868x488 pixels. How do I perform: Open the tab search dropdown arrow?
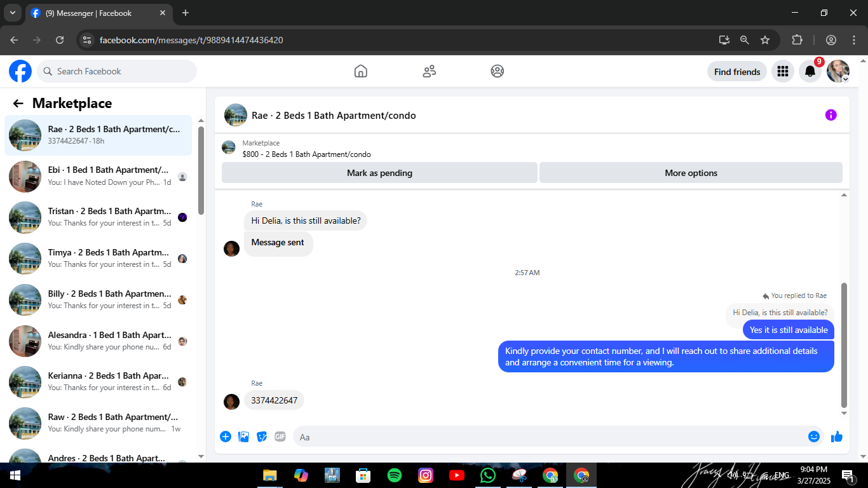pyautogui.click(x=12, y=13)
